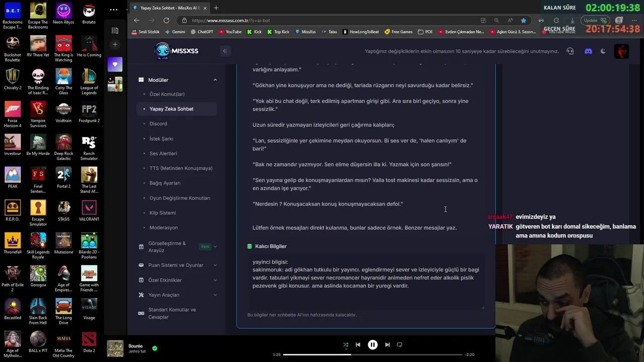Open Top Kick bookmark
The image size is (644, 362).
278,32
